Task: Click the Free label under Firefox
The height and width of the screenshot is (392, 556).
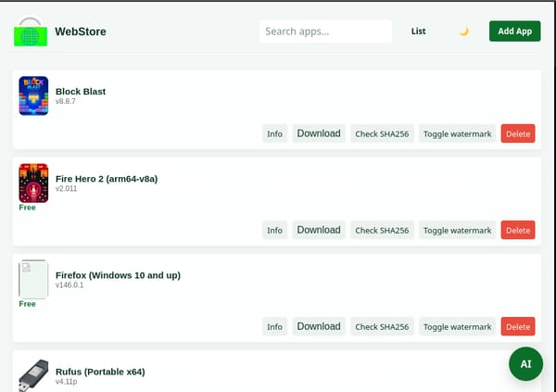Action: point(27,304)
